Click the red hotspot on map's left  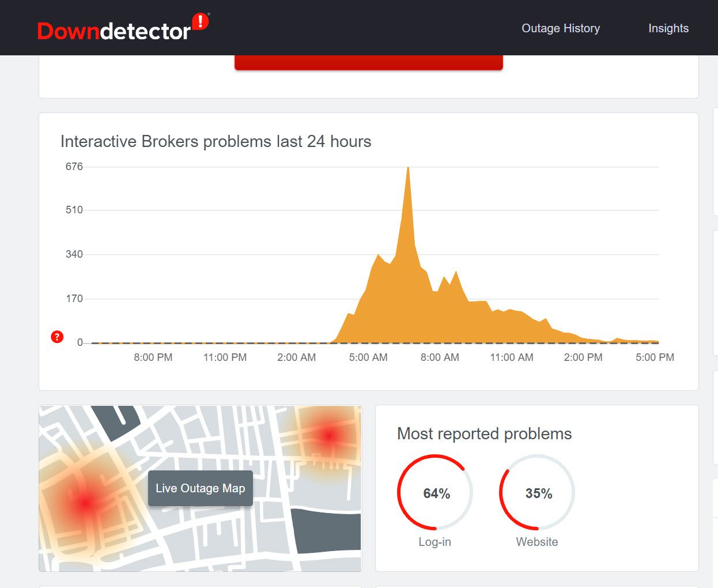85,503
